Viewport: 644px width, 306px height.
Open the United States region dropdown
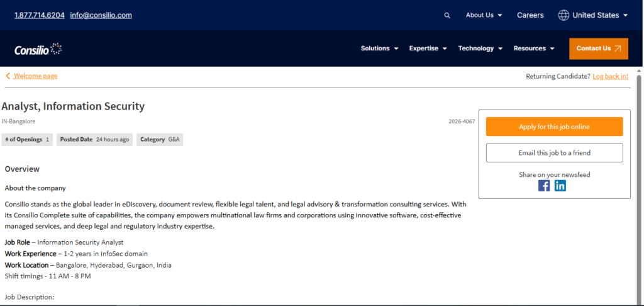click(599, 15)
